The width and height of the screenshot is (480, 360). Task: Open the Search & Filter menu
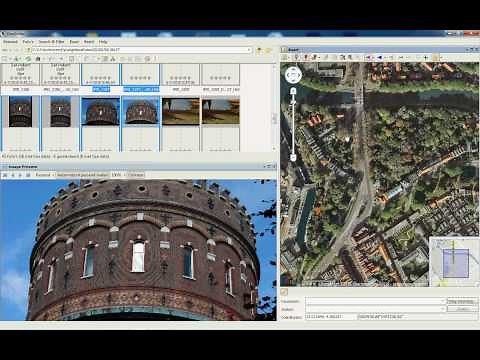(51, 42)
